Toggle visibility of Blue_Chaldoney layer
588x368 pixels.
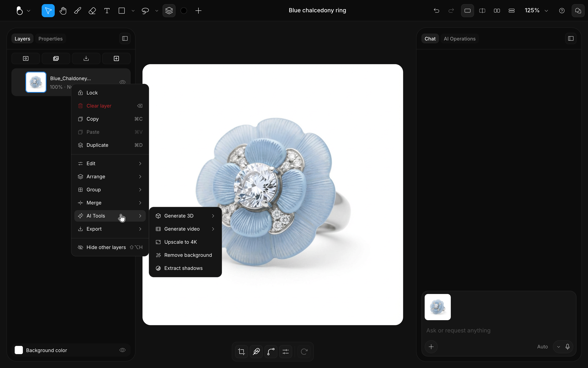(x=122, y=82)
